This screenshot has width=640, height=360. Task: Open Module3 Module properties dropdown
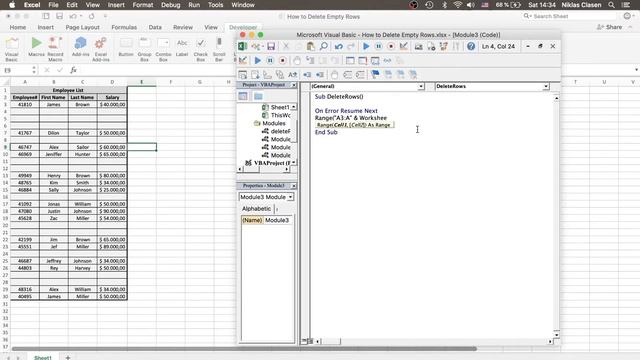coord(290,197)
